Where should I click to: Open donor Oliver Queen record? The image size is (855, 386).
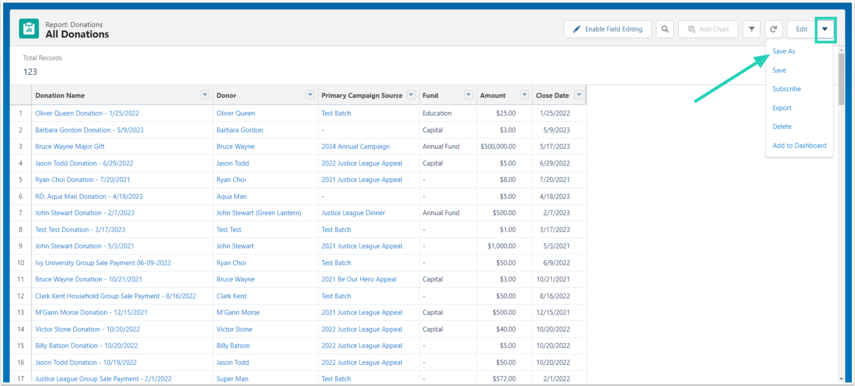click(236, 113)
